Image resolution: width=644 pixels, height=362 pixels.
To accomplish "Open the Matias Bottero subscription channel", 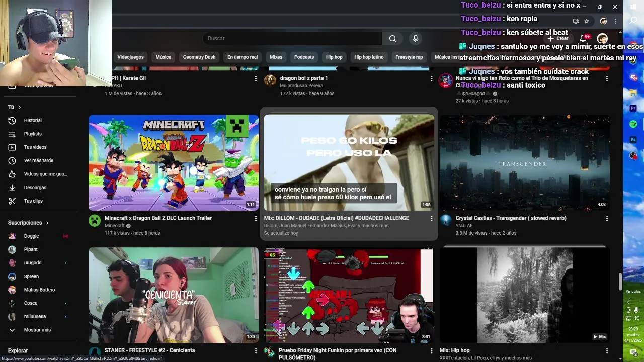I will pyautogui.click(x=39, y=290).
